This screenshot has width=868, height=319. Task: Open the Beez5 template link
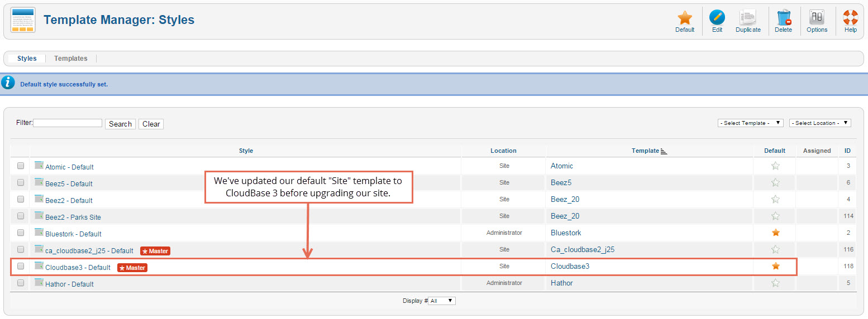[x=561, y=182]
